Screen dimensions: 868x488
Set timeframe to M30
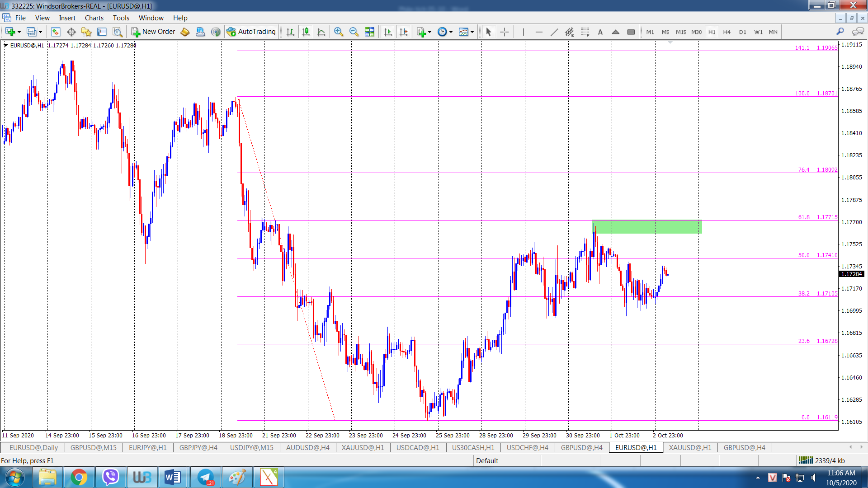tap(696, 32)
